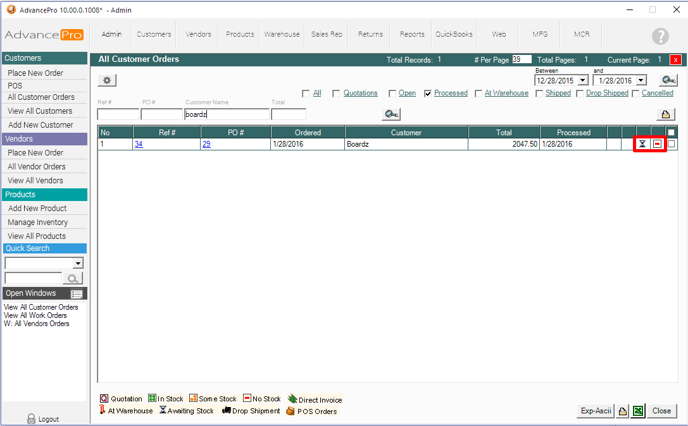This screenshot has height=426, width=688.
Task: Open the end date dropdown 1/28/2016
Action: (x=641, y=80)
